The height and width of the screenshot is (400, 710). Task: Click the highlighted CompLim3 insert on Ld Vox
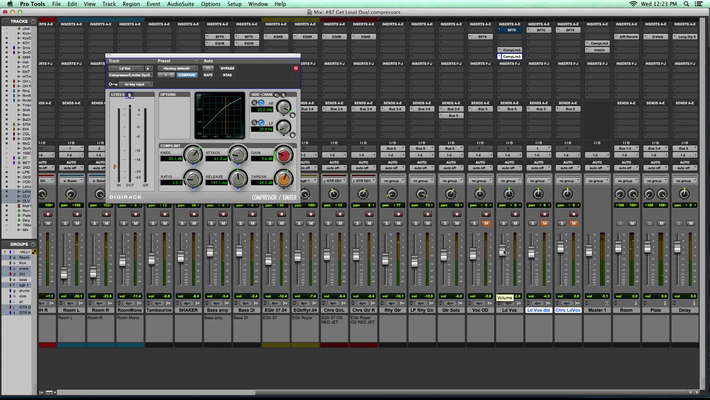pos(511,57)
